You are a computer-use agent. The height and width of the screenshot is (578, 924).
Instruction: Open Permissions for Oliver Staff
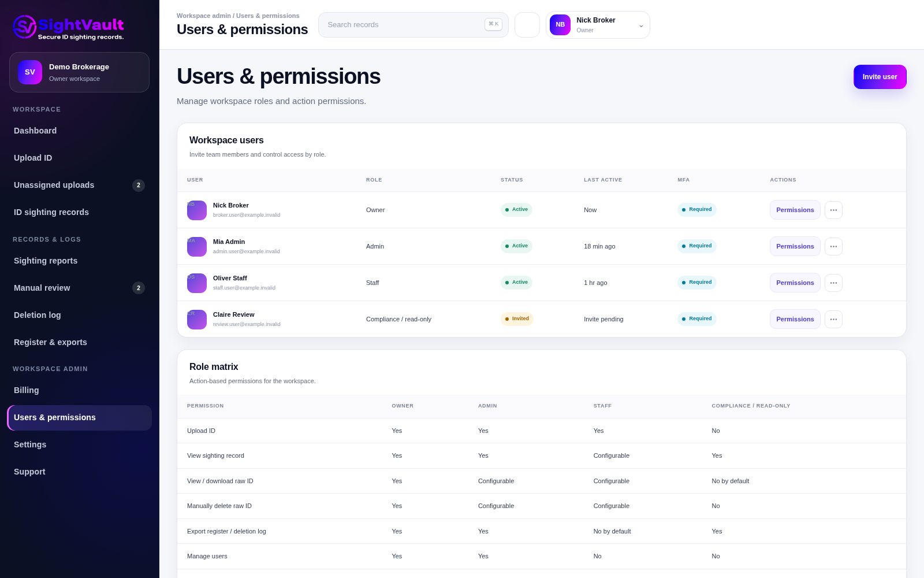coord(795,283)
